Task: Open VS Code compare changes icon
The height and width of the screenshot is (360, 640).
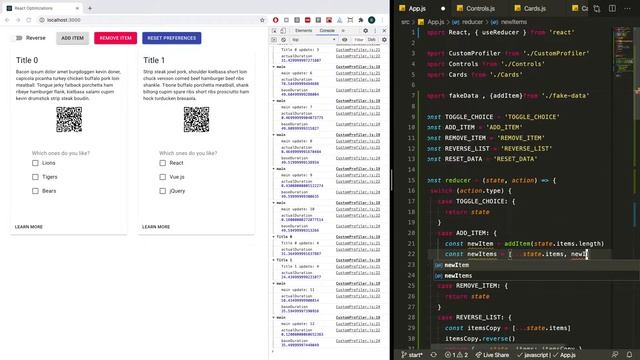Action: [597, 9]
